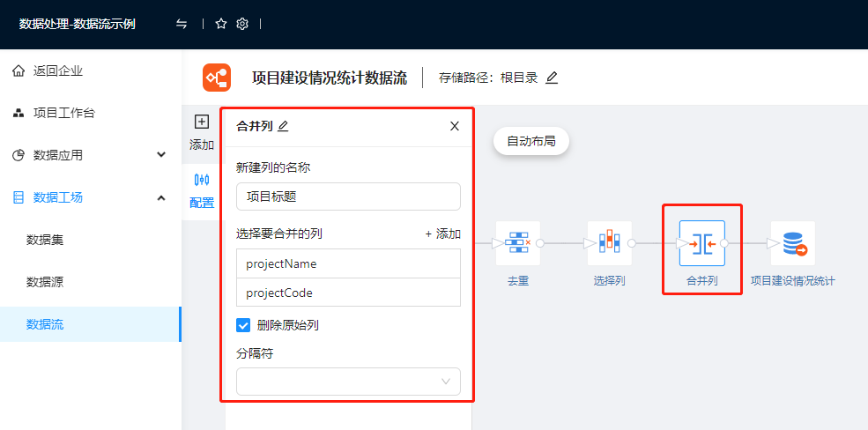Click the 合并列 merge node icon
Screen dimensions: 868x430
[701, 243]
